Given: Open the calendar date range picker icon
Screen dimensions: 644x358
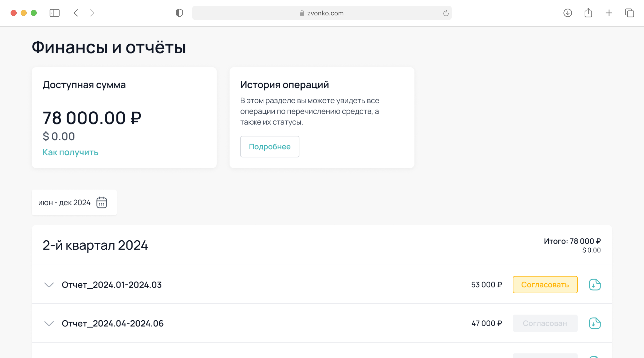Looking at the screenshot, I should tap(101, 202).
